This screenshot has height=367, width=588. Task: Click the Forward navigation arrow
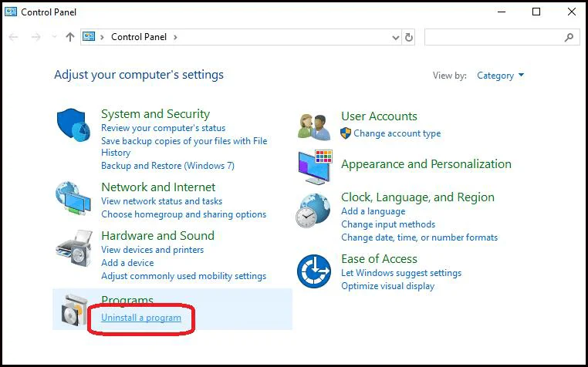tap(36, 37)
